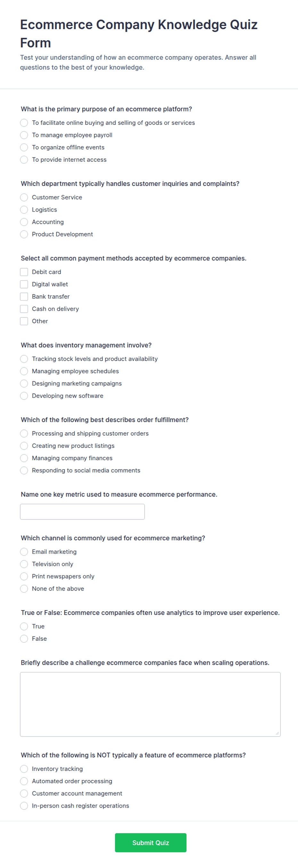Image resolution: width=298 pixels, height=868 pixels.
Task: Tick the Bank transfer checkbox
Action: [x=24, y=296]
